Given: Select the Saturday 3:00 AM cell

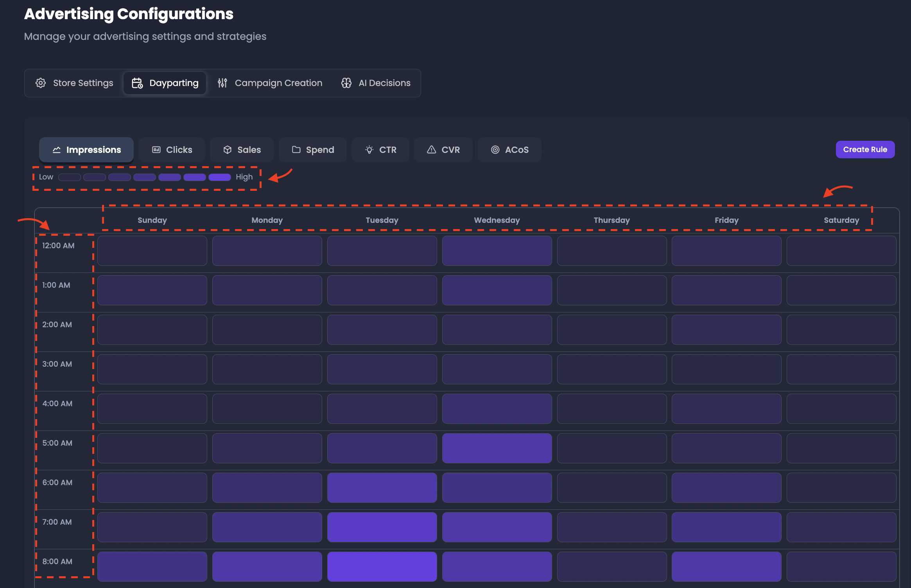Looking at the screenshot, I should point(841,369).
